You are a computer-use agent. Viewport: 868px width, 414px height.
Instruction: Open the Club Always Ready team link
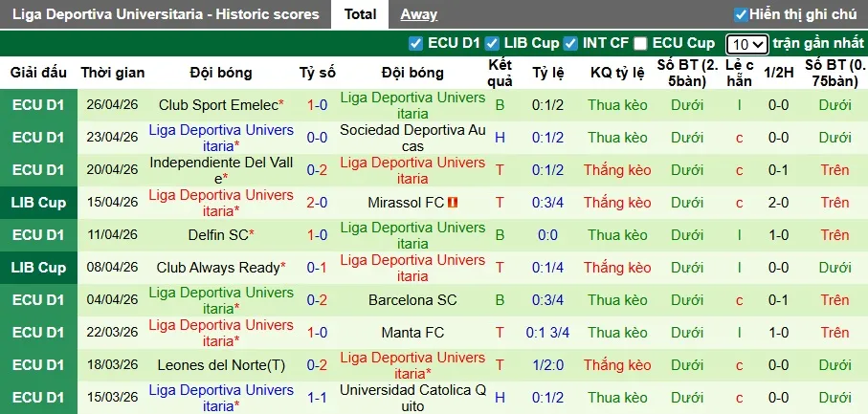point(219,268)
